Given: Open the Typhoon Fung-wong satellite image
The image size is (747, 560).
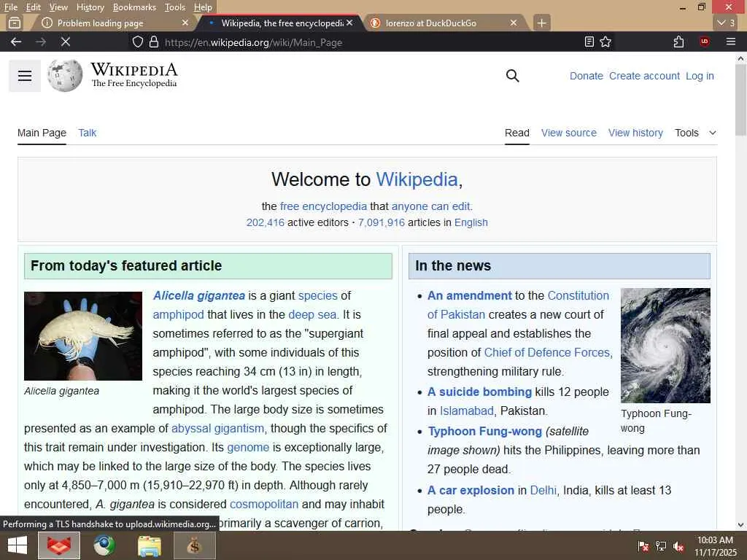Looking at the screenshot, I should click(x=665, y=346).
